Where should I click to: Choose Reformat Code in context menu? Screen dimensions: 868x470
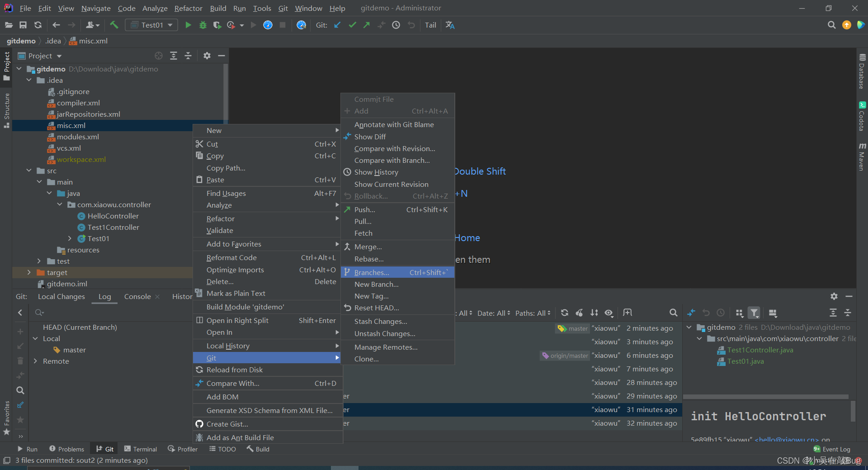click(267, 257)
